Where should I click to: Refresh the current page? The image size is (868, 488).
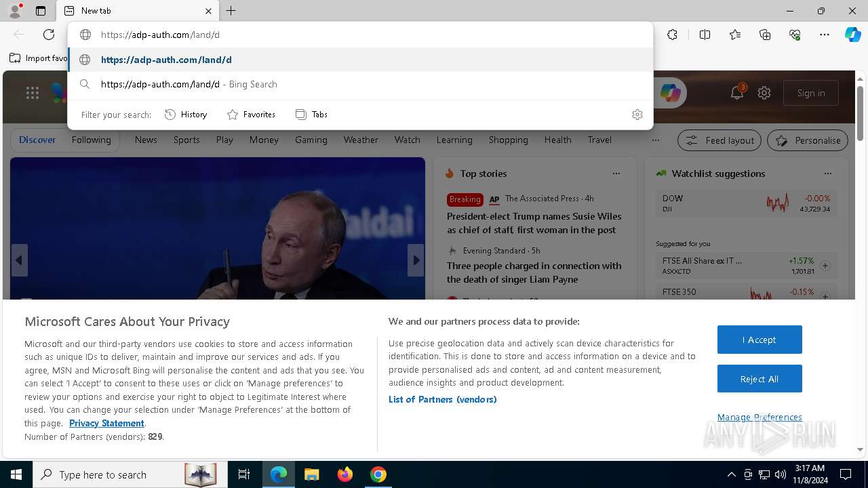tap(49, 35)
